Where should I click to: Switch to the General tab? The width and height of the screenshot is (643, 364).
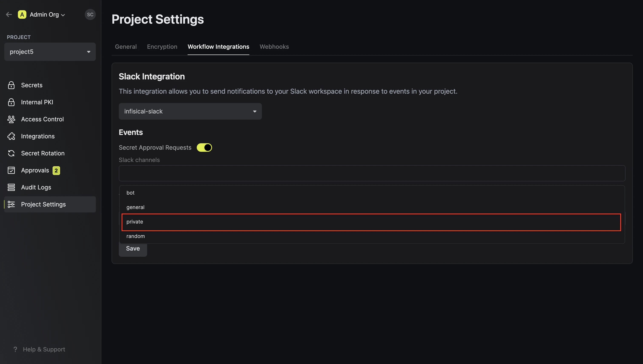126,47
